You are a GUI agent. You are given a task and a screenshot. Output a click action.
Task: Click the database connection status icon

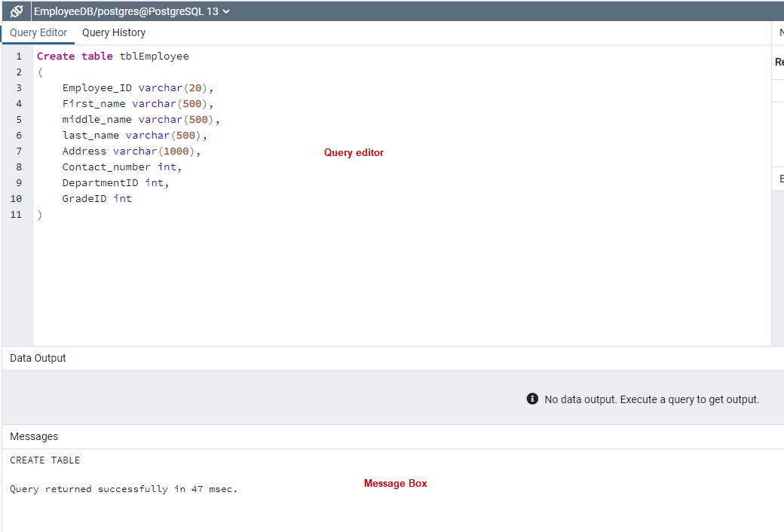pyautogui.click(x=17, y=11)
